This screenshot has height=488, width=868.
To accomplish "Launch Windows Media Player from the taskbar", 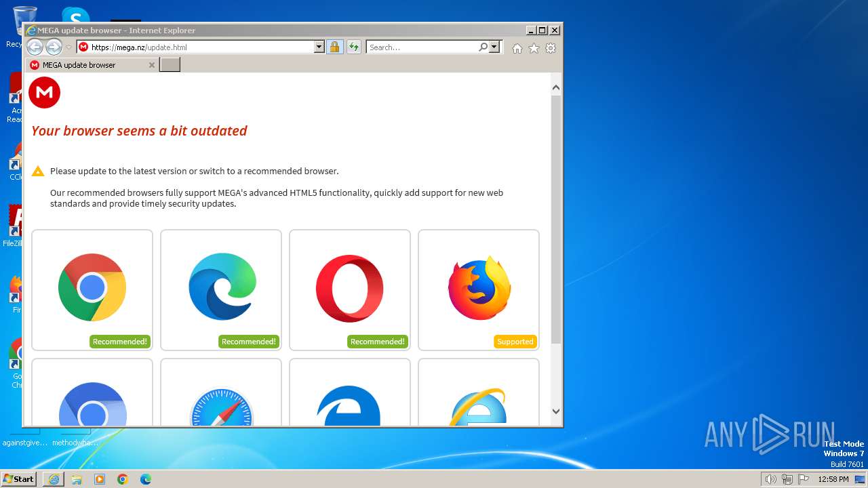I will tap(100, 479).
